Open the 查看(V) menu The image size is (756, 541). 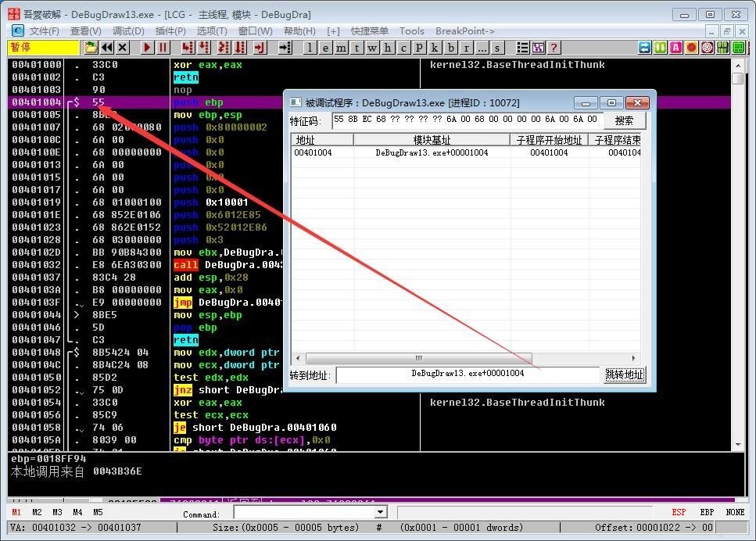coord(85,30)
